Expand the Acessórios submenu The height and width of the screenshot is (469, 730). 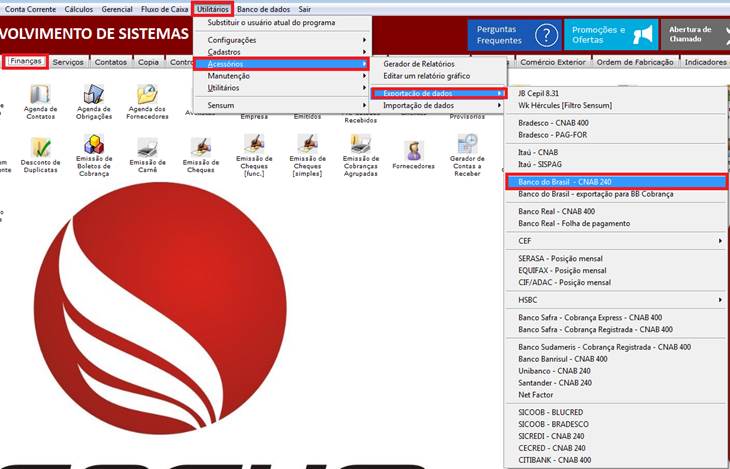click(x=282, y=64)
